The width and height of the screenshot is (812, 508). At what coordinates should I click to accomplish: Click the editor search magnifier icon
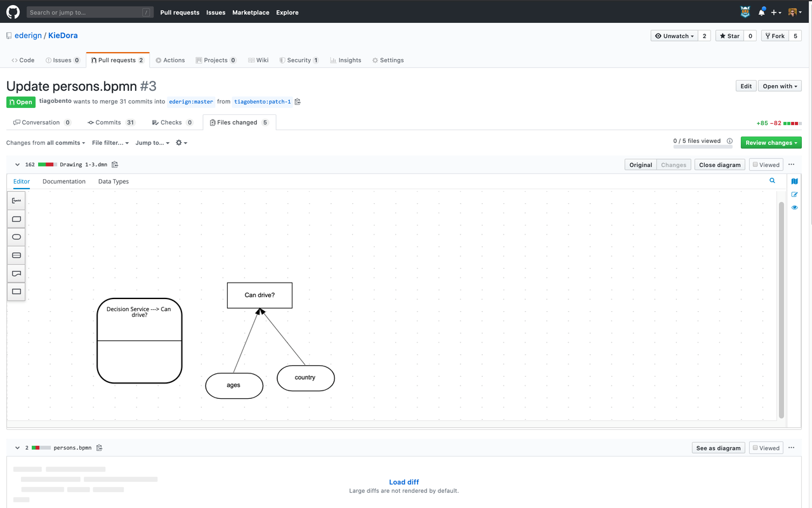772,181
